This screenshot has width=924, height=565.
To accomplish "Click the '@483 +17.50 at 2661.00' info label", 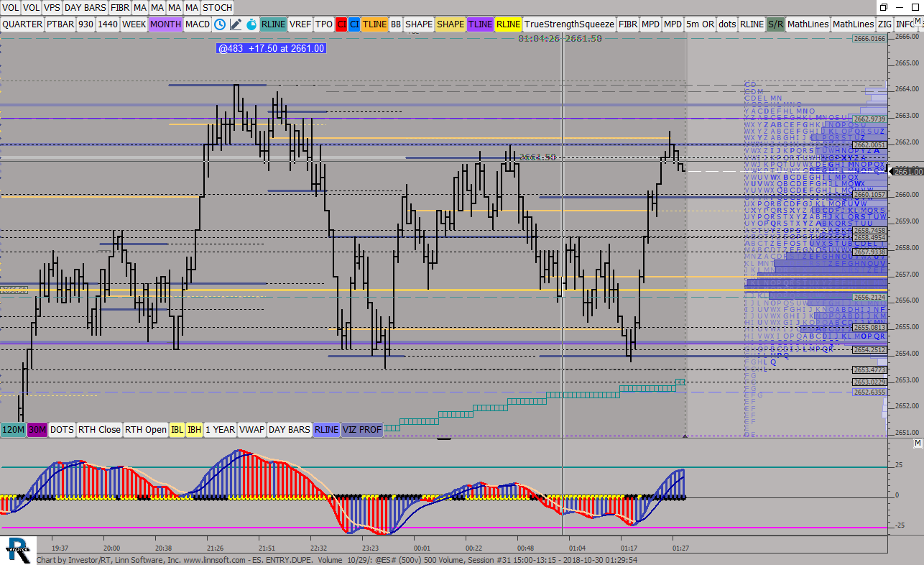I will click(272, 48).
